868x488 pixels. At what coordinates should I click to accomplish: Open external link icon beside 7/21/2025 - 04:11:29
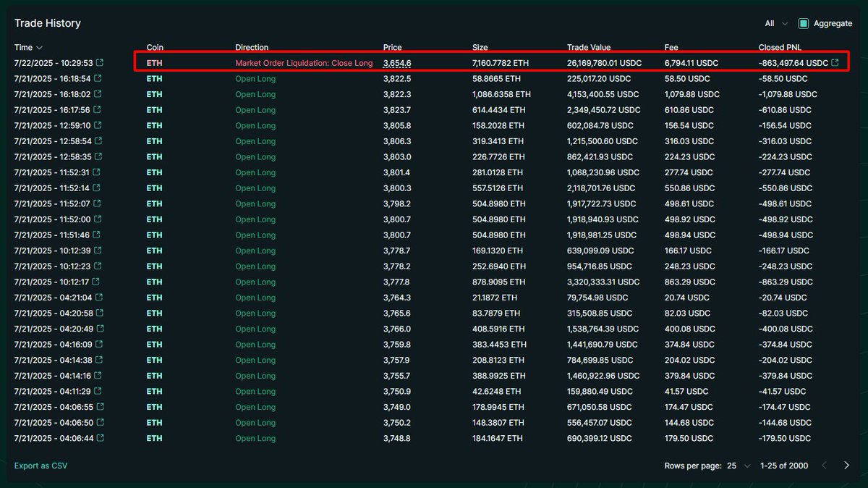point(97,391)
